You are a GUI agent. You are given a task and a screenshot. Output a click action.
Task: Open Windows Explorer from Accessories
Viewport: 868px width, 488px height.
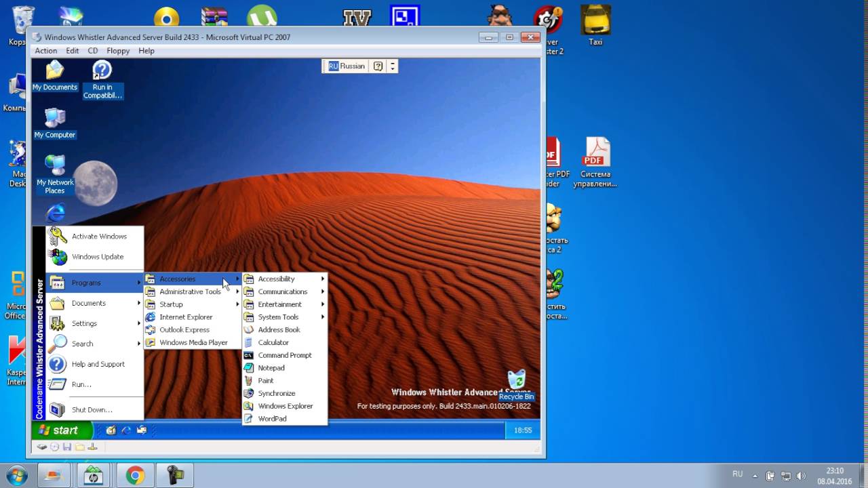click(x=285, y=406)
